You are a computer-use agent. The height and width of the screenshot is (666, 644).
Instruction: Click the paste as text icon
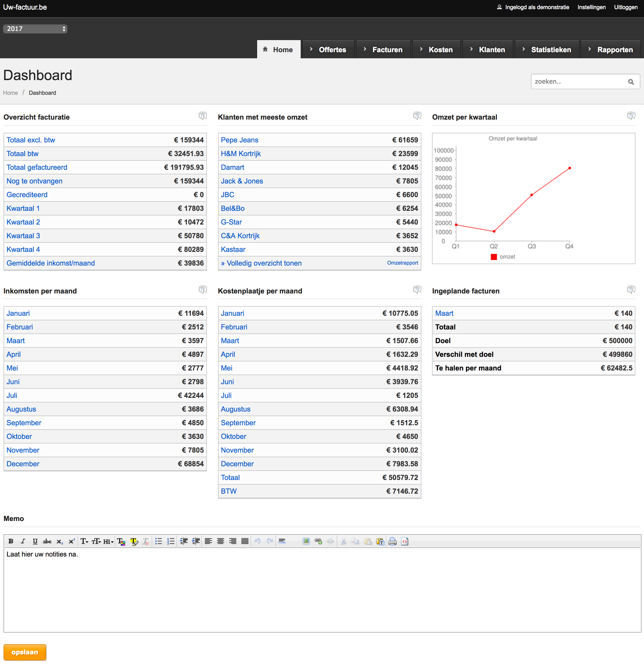coord(380,541)
